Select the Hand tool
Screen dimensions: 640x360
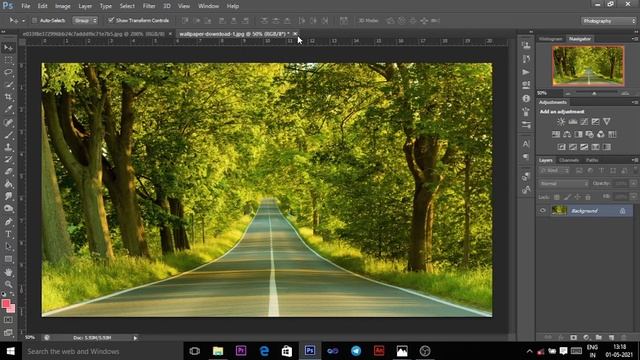pos(8,272)
